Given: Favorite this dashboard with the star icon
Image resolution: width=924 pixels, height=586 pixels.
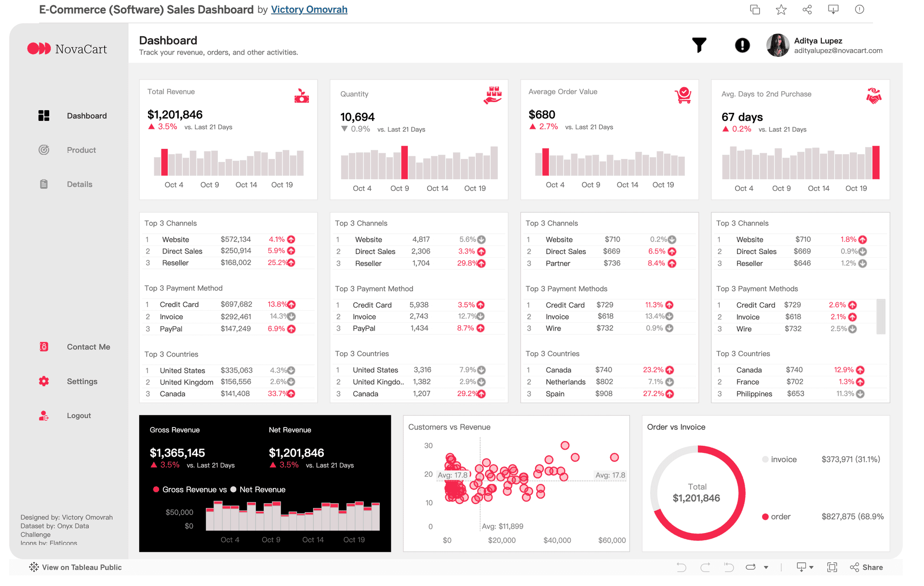Looking at the screenshot, I should [781, 10].
